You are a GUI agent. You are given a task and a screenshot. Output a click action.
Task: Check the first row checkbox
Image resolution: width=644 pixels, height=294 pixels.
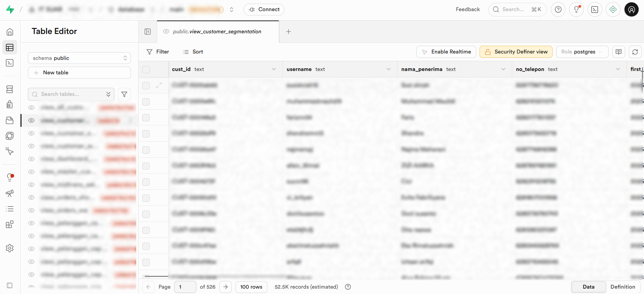[x=146, y=86]
